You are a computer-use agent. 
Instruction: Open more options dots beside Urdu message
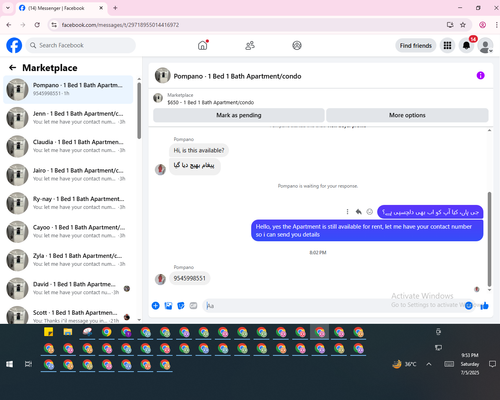347,212
